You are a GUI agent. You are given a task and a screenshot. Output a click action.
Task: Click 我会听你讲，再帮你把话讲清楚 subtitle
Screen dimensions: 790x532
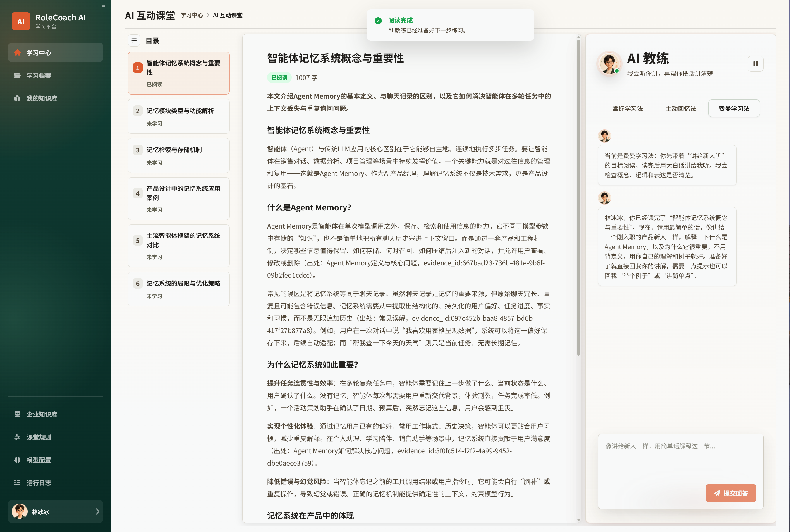670,74
